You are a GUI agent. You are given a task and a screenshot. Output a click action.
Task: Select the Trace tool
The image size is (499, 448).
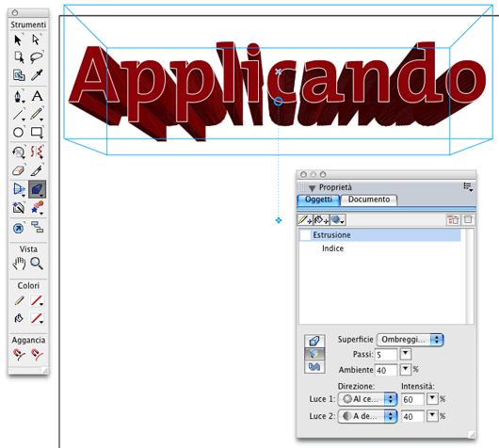(x=19, y=208)
